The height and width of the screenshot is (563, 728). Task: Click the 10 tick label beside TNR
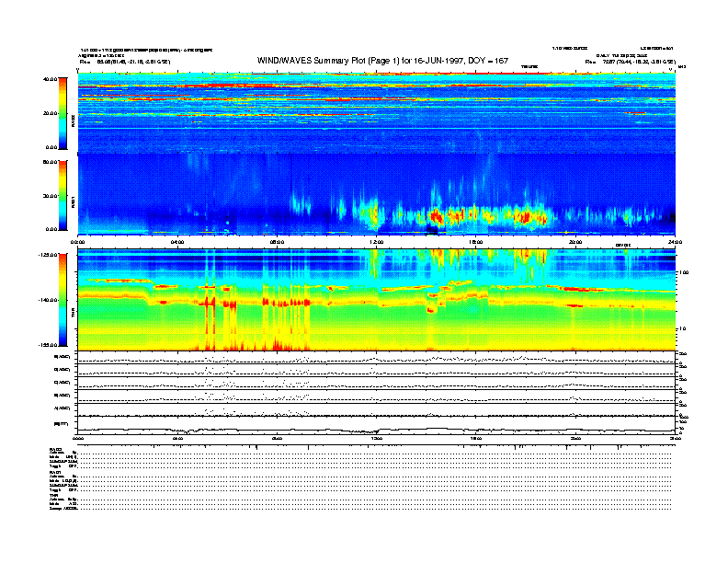pyautogui.click(x=683, y=328)
